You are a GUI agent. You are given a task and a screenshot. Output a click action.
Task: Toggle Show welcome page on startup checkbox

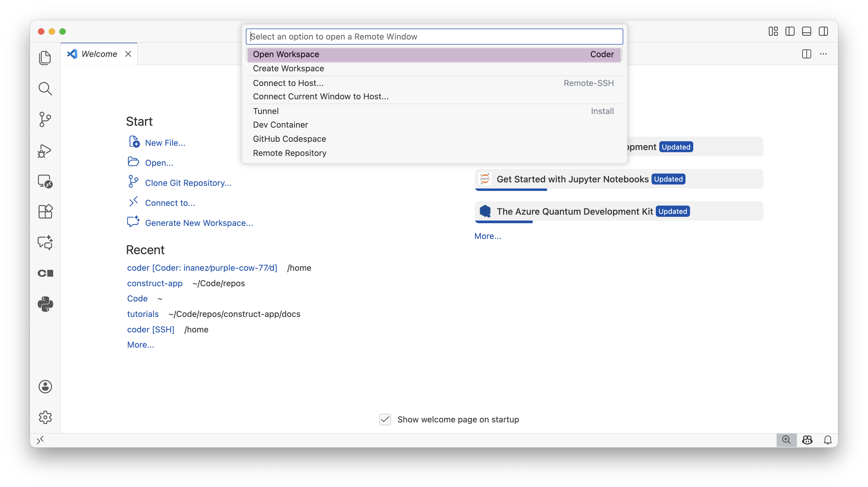point(385,419)
